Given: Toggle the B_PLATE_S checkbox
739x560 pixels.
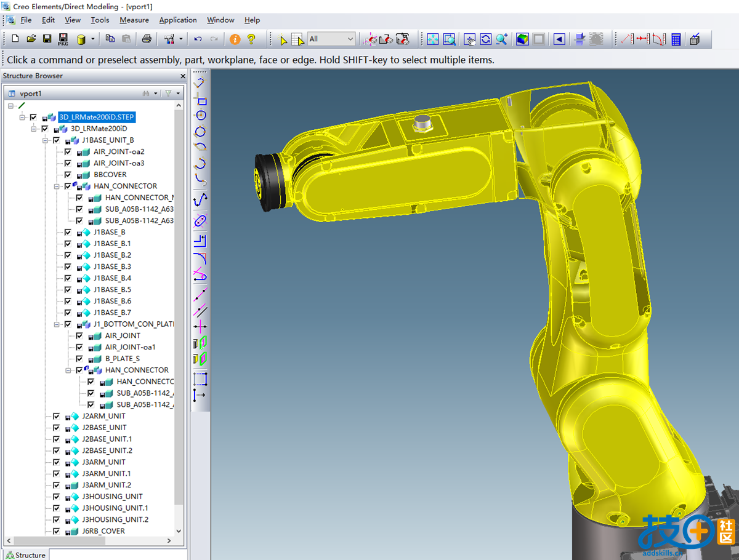Looking at the screenshot, I should point(79,358).
